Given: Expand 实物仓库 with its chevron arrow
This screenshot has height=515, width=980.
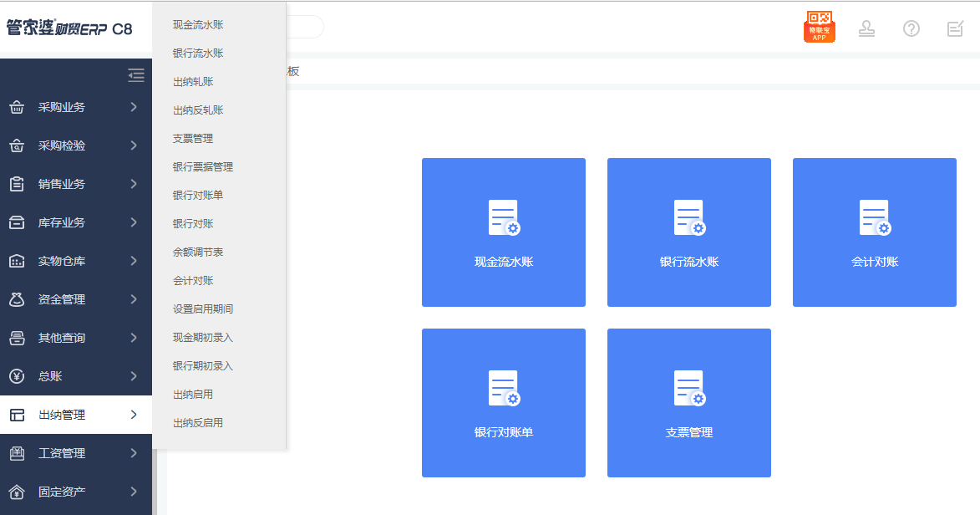Looking at the screenshot, I should pos(134,261).
